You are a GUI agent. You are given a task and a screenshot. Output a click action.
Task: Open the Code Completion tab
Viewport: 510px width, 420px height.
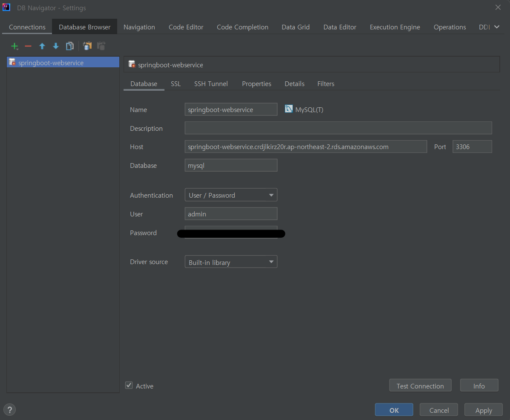[242, 27]
